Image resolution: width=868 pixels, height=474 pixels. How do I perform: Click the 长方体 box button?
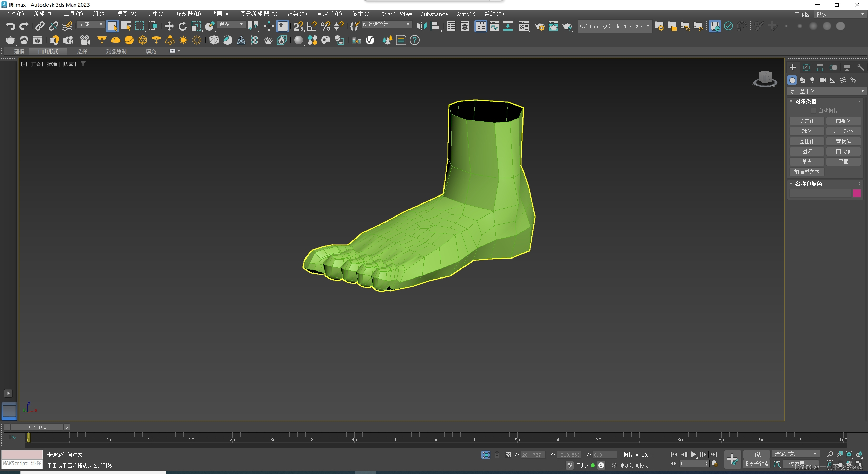(x=807, y=121)
